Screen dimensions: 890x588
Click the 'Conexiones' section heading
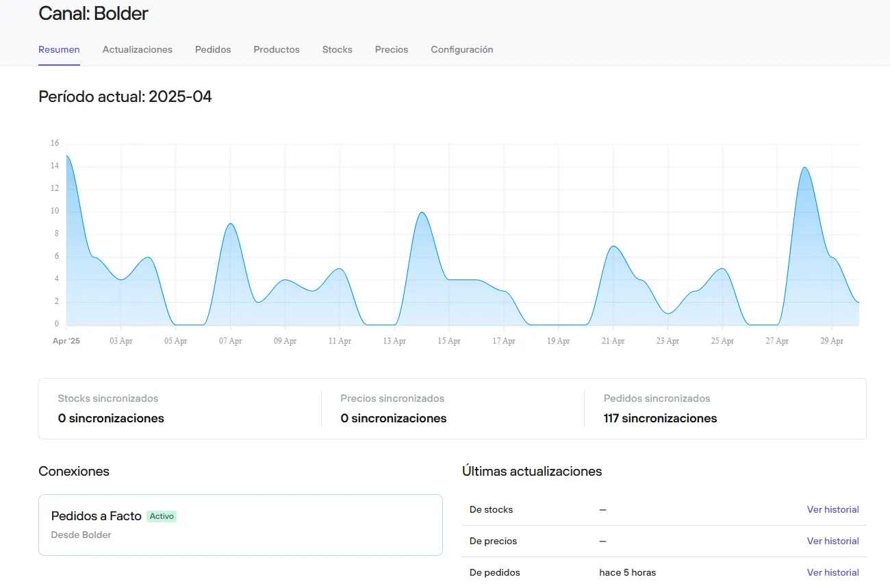[x=74, y=471]
